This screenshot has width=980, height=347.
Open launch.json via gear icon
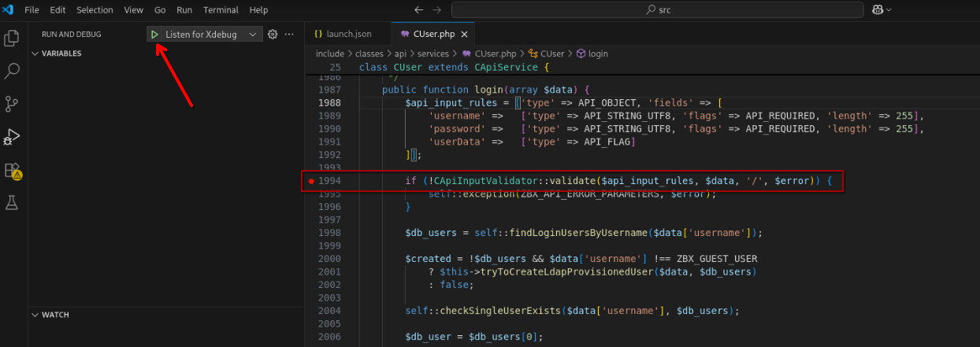[273, 35]
